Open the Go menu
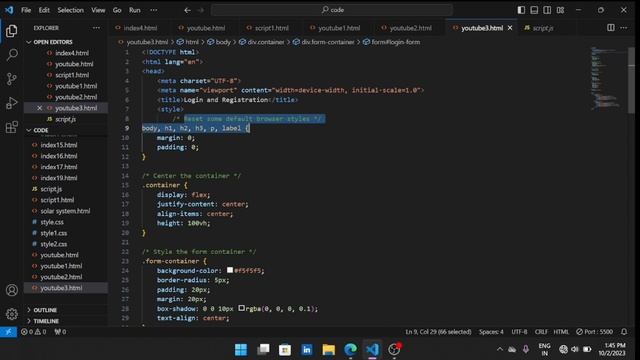The image size is (640, 360). click(x=117, y=10)
